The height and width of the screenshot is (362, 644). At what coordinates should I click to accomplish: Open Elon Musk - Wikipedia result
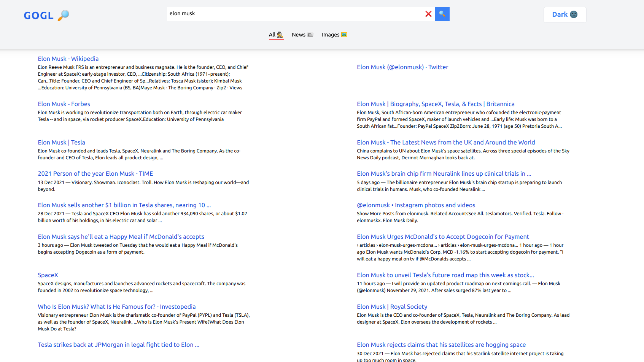pyautogui.click(x=68, y=59)
